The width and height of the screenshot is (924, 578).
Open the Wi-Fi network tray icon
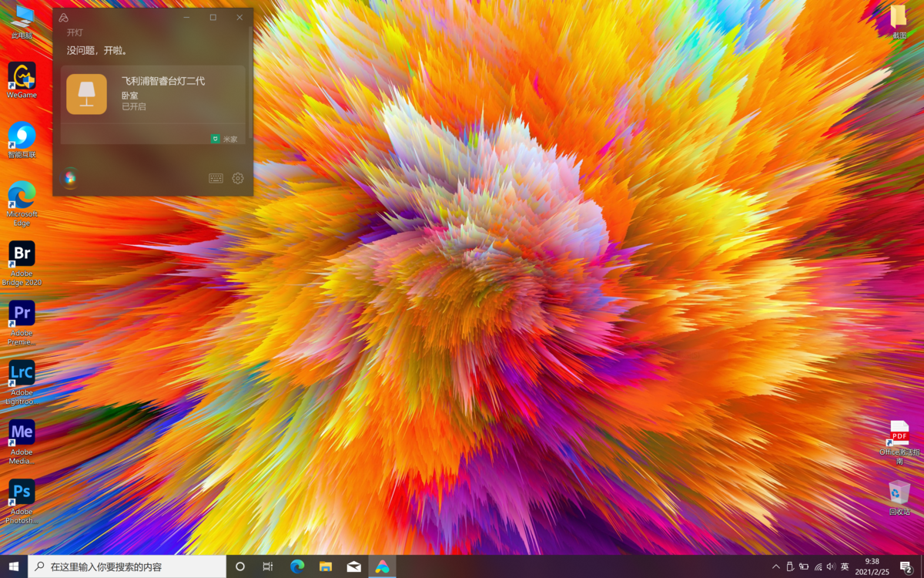click(818, 566)
